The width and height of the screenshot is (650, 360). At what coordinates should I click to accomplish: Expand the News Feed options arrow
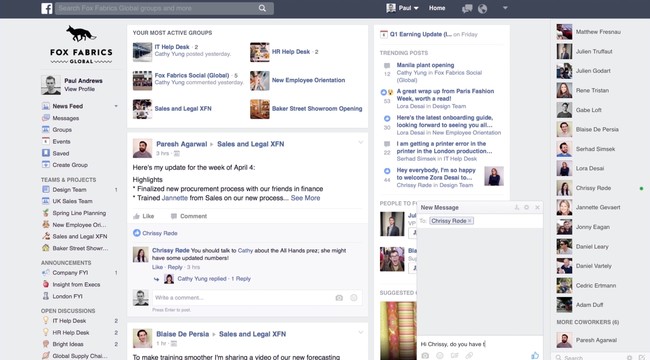(x=116, y=106)
